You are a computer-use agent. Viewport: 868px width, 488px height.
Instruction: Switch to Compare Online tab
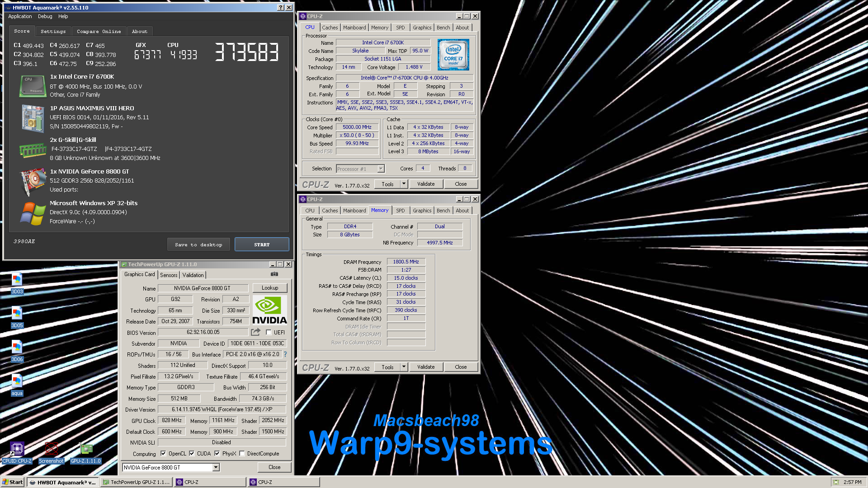coord(99,31)
